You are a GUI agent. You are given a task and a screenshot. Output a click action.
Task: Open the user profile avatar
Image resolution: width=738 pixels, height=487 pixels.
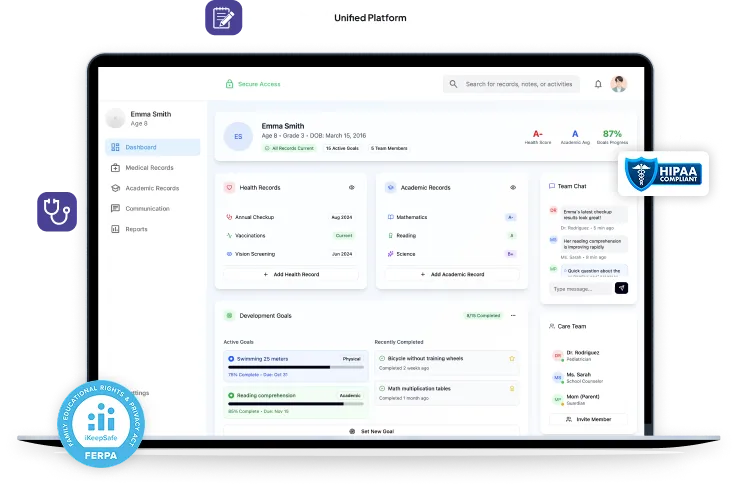tap(619, 84)
